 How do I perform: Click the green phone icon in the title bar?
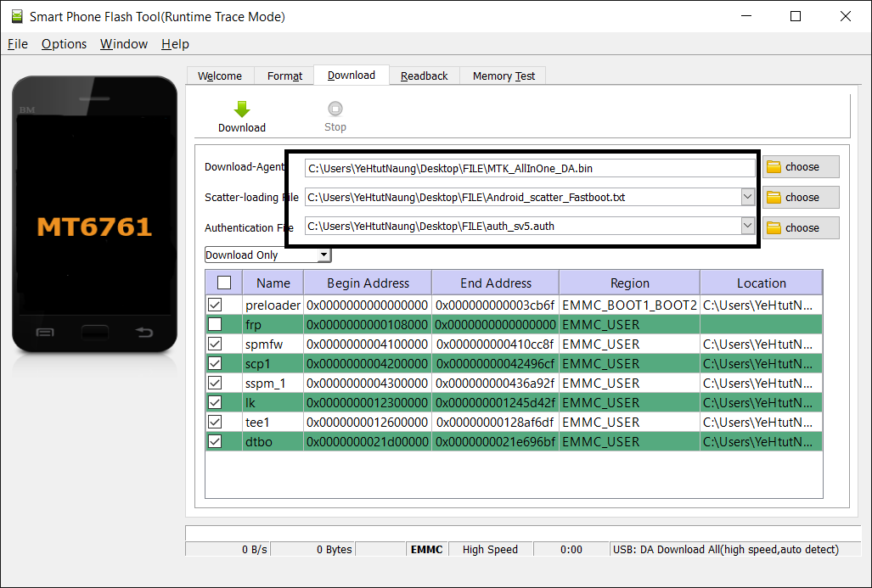click(15, 15)
